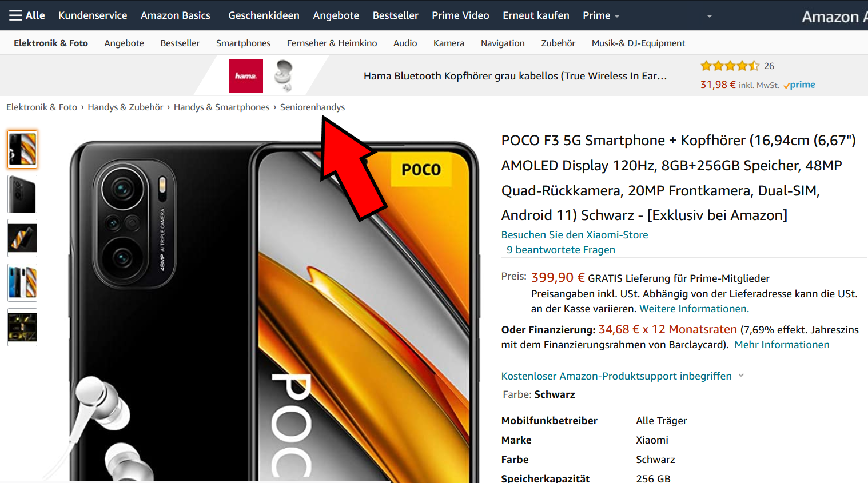The image size is (868, 483).
Task: Click Schwarz value in Farbe spec row
Action: coord(655,460)
